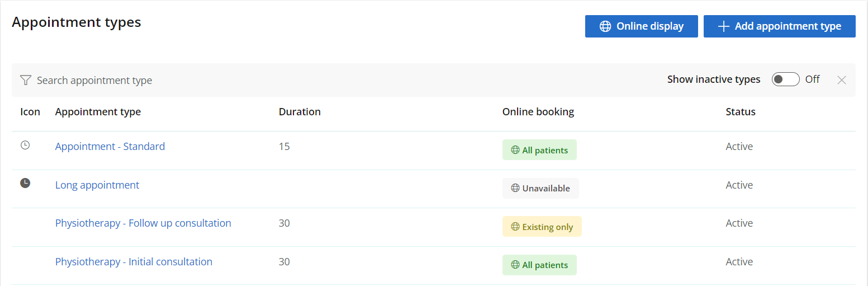Open Appointment - Standard link
This screenshot has width=868, height=286.
110,147
